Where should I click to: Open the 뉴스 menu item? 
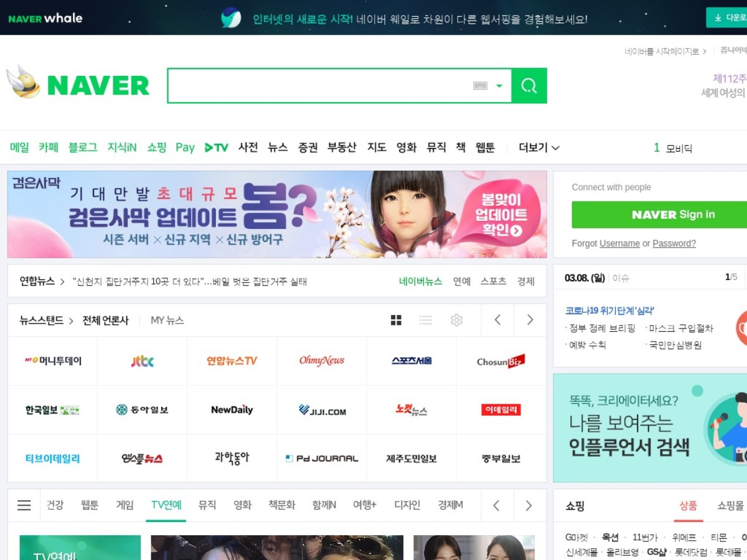(278, 147)
